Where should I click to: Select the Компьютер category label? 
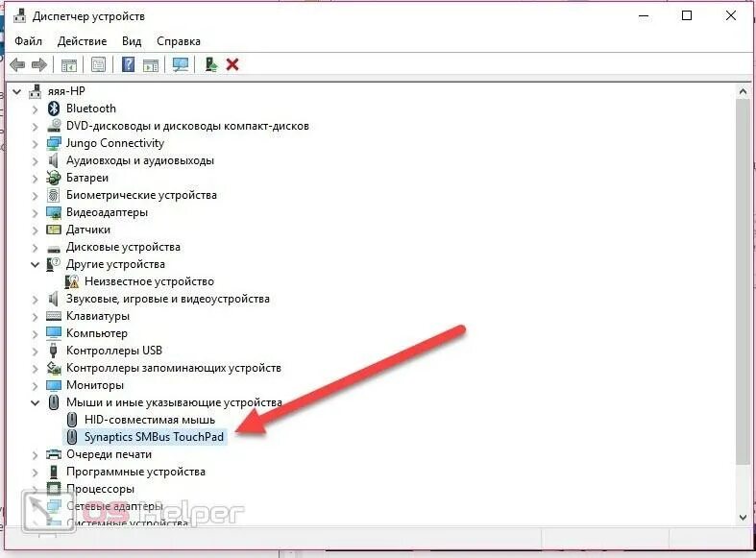click(x=97, y=333)
